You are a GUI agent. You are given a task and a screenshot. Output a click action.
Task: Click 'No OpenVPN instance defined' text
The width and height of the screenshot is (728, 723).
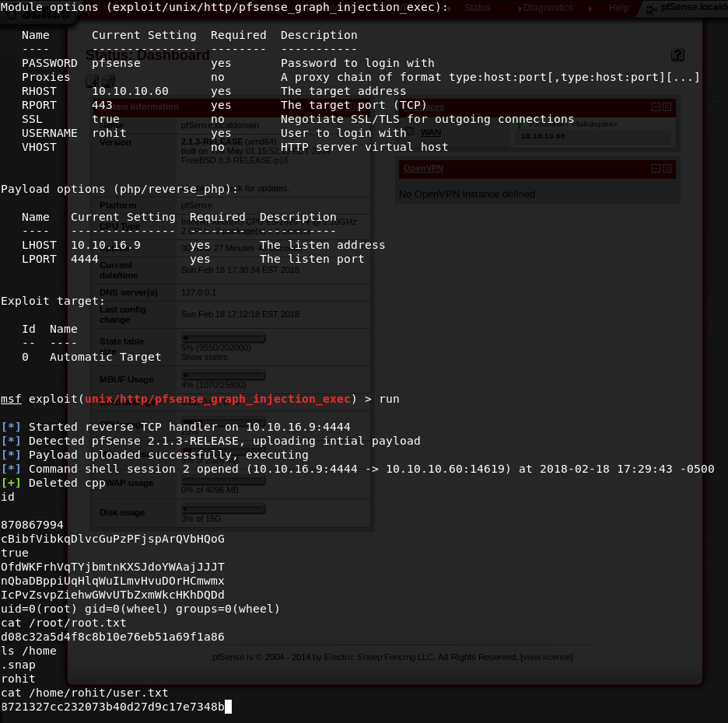[467, 194]
